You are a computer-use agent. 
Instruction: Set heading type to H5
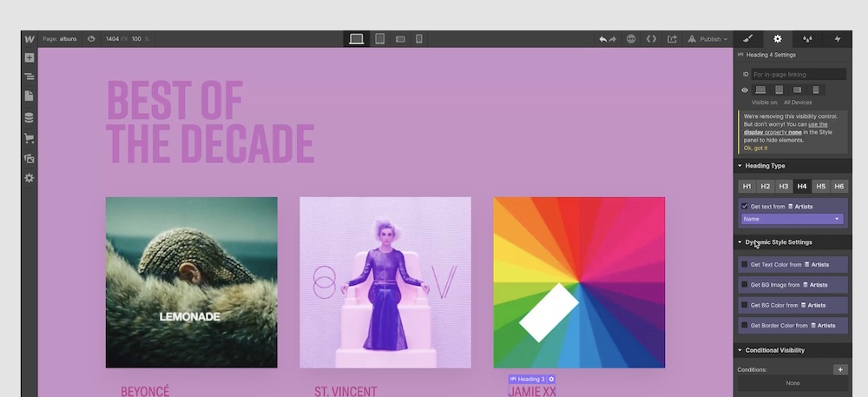point(820,187)
